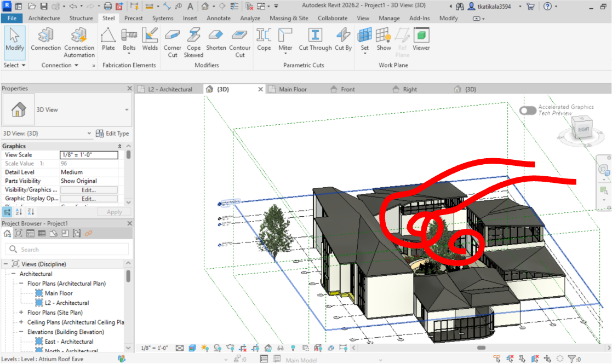Toggle Thin Lines in quick access toolbar

point(234,6)
